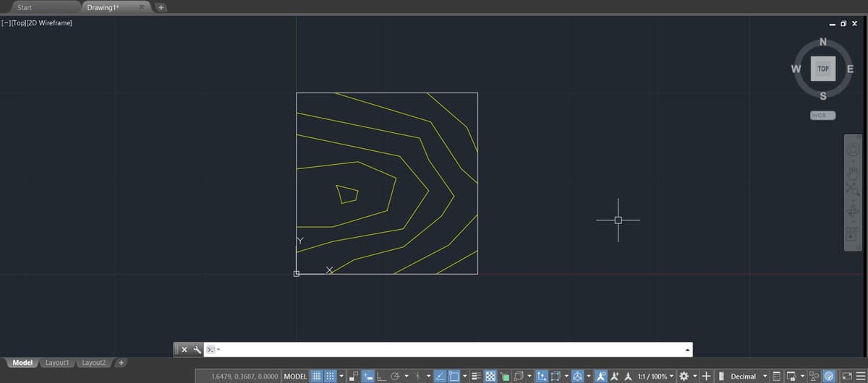Toggle ortho mode icon

(381, 376)
